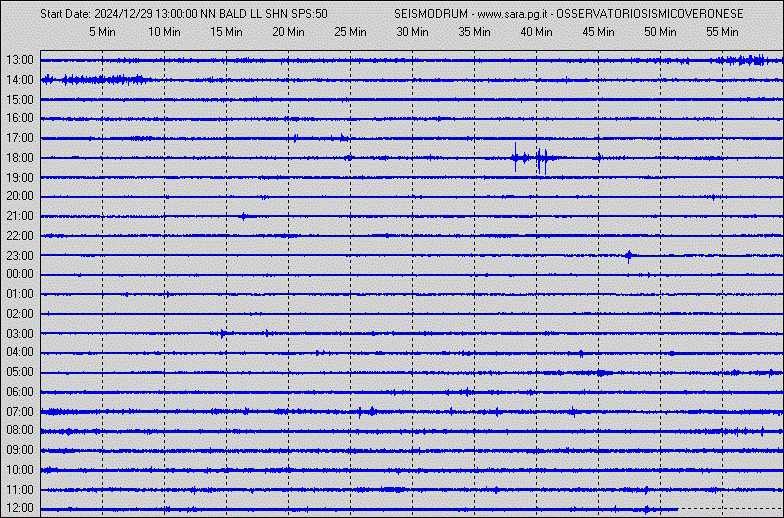Click the 23:00 hour row label
784x518 pixels.
[x=20, y=256]
